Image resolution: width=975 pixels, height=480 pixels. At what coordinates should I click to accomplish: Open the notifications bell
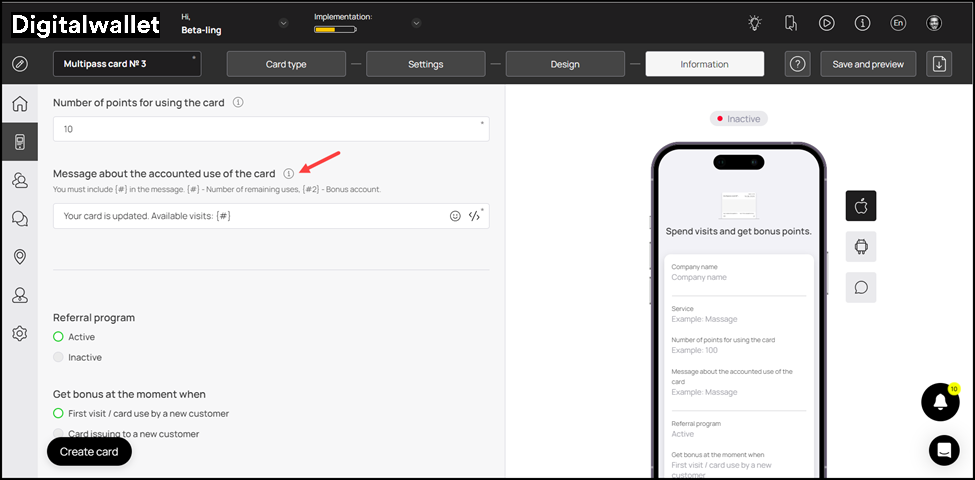pos(940,403)
